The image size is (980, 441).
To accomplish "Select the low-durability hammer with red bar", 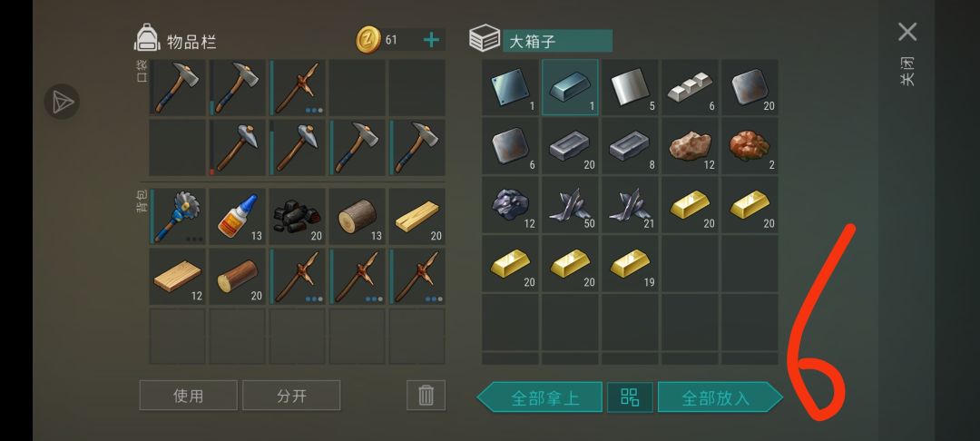I will click(x=237, y=147).
